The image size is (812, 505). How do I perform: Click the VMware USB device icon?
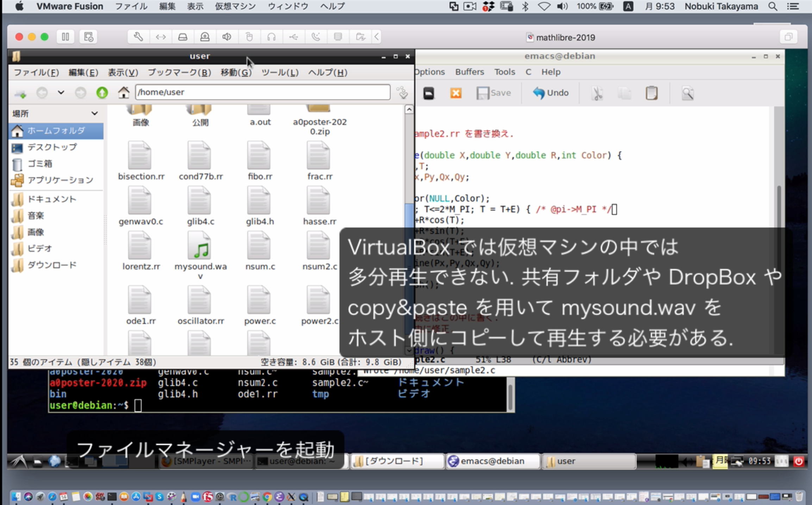click(x=293, y=37)
